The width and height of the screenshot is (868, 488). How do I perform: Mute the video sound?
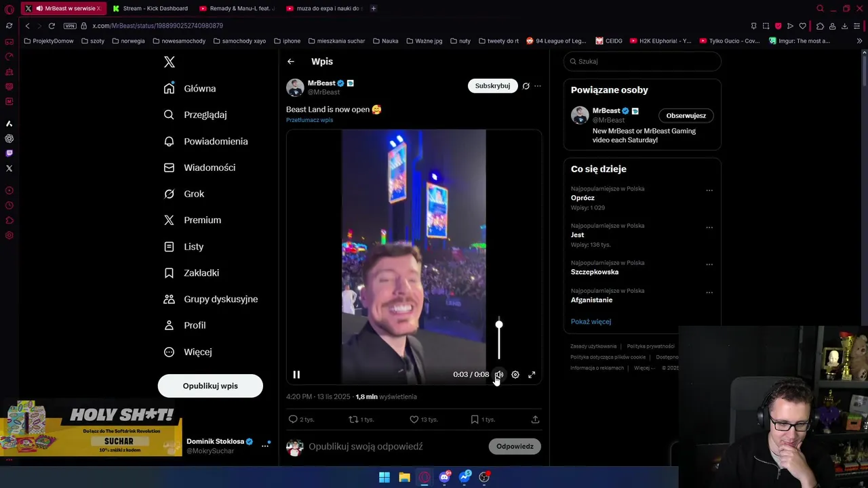[499, 374]
